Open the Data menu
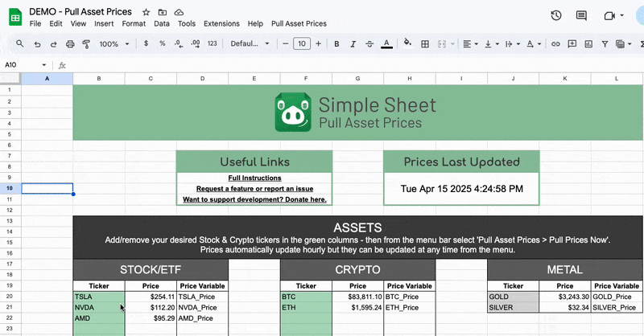644x336 pixels. tap(162, 24)
